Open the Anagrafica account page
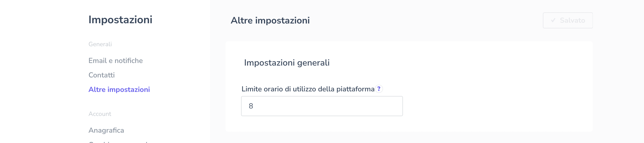 [106, 130]
